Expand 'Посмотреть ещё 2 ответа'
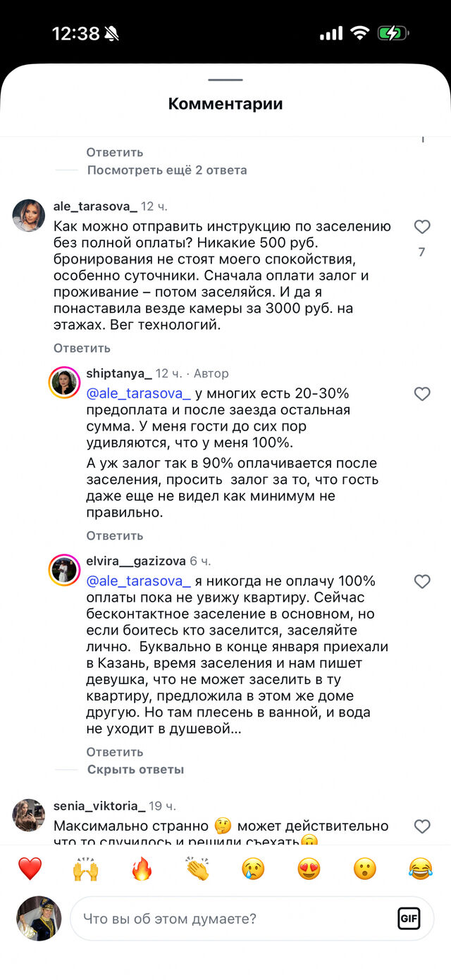 (x=166, y=170)
